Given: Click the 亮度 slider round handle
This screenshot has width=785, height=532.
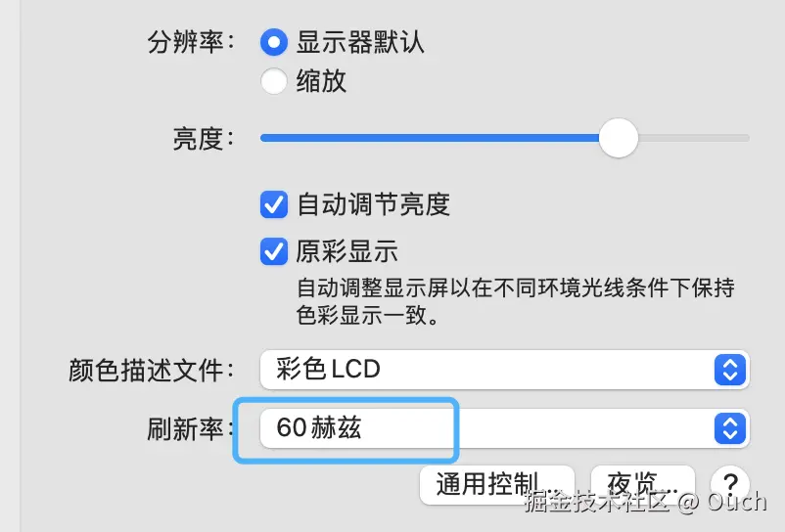Looking at the screenshot, I should click(x=619, y=138).
